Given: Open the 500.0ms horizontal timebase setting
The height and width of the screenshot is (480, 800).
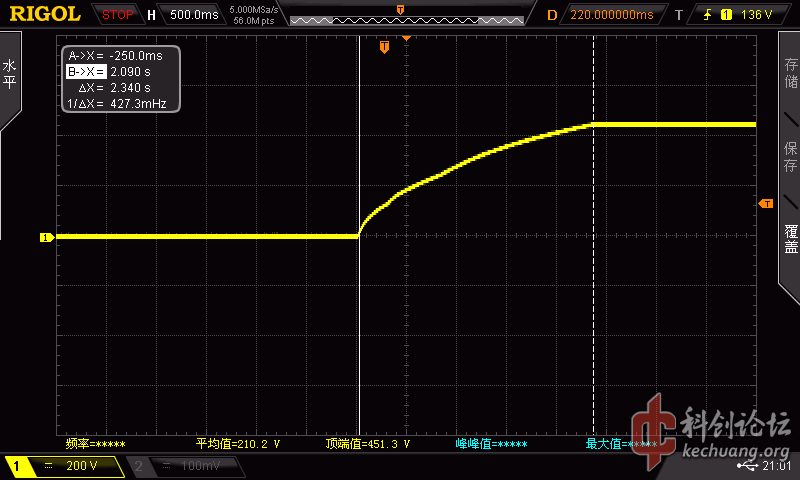Looking at the screenshot, I should (192, 15).
